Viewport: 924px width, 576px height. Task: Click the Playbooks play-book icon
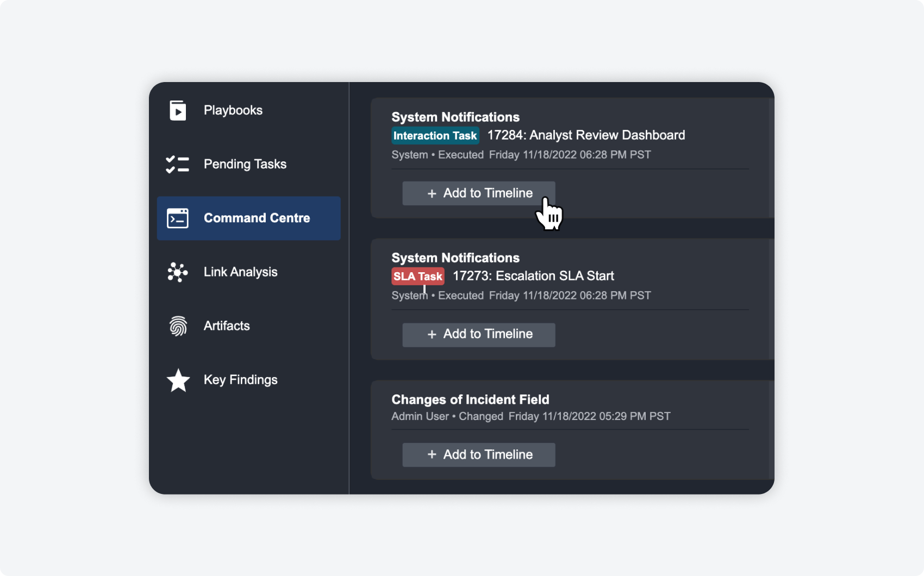(x=178, y=110)
